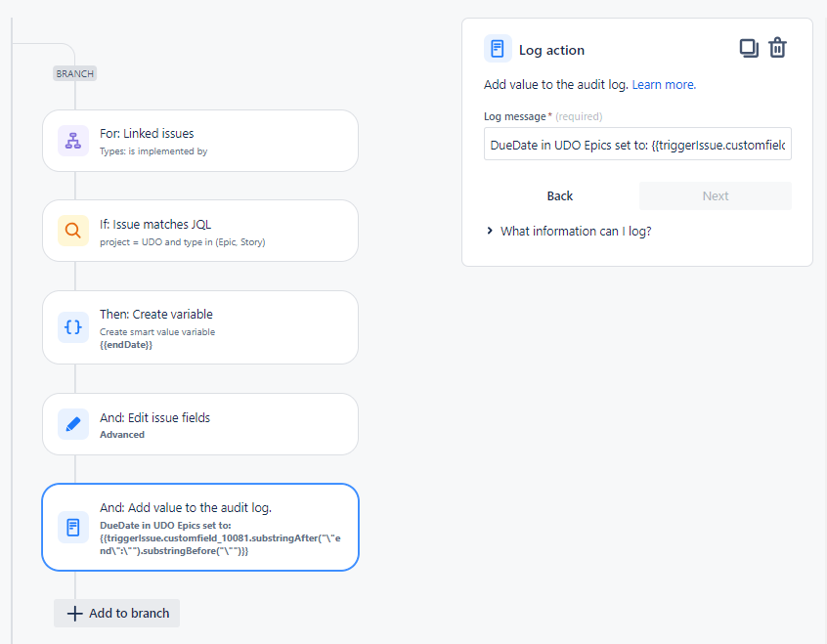Image resolution: width=827 pixels, height=644 pixels.
Task: Click the Log action header icon
Action: [498, 49]
